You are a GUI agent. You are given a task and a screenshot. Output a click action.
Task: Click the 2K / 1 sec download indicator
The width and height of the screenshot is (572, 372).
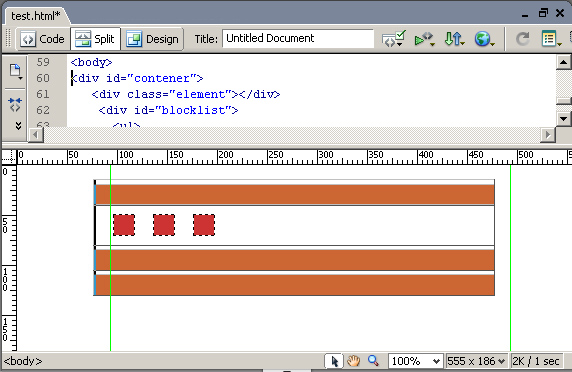pos(536,361)
